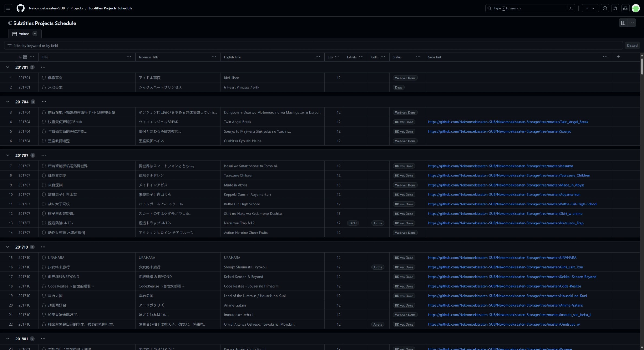Open the 201701 group actions menu
Image resolution: width=644 pixels, height=350 pixels.
43,67
